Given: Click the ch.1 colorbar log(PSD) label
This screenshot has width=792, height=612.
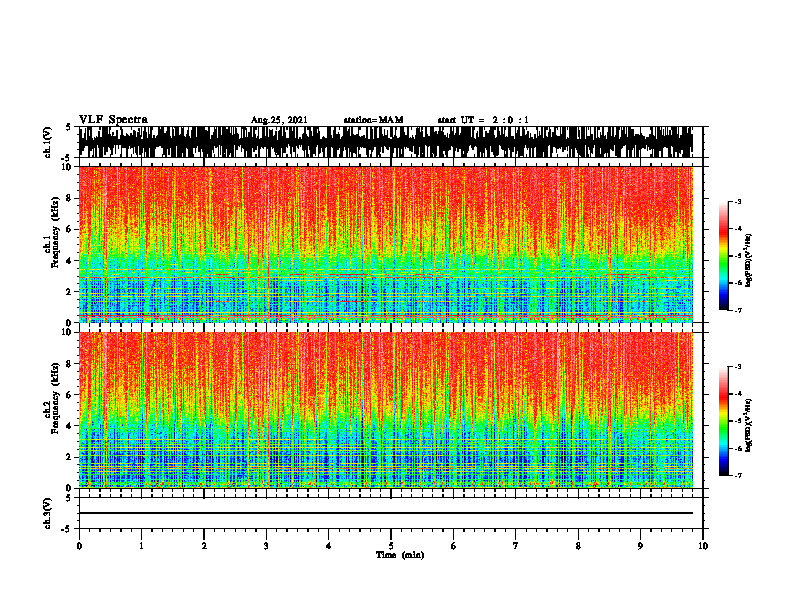Looking at the screenshot, I should tap(749, 261).
